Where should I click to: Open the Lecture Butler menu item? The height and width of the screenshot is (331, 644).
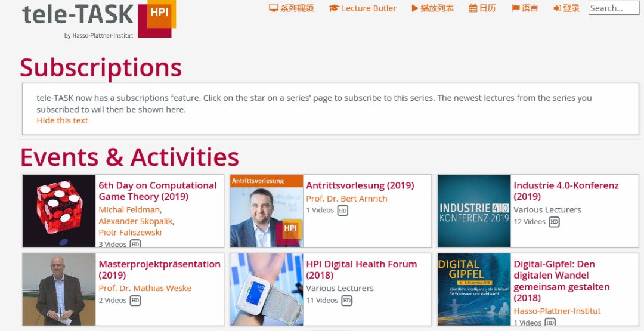pyautogui.click(x=363, y=8)
